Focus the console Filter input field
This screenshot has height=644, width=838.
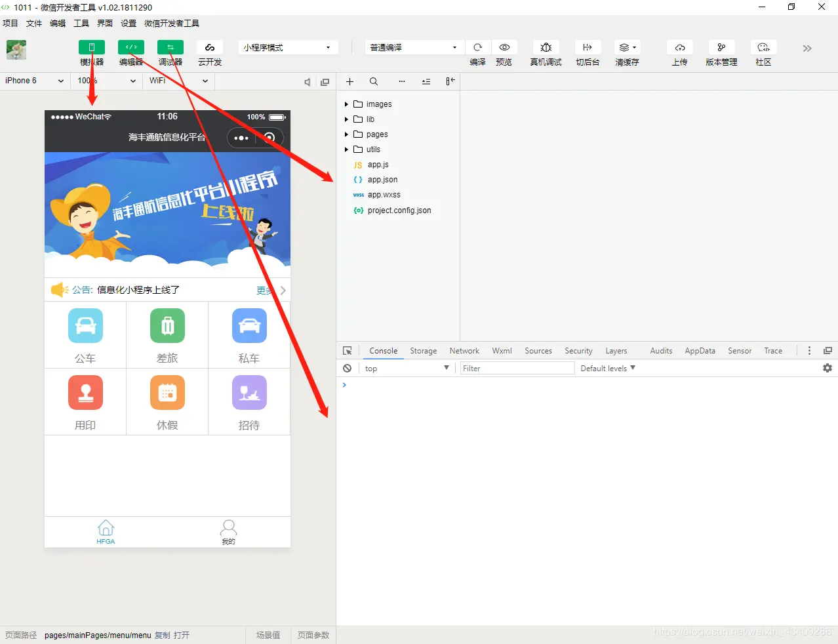[x=517, y=369]
